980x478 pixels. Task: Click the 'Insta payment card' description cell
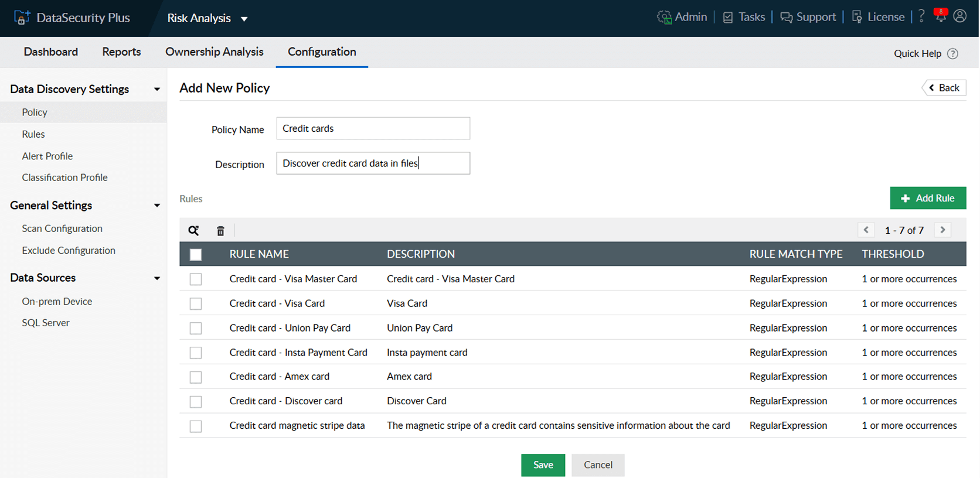(427, 353)
